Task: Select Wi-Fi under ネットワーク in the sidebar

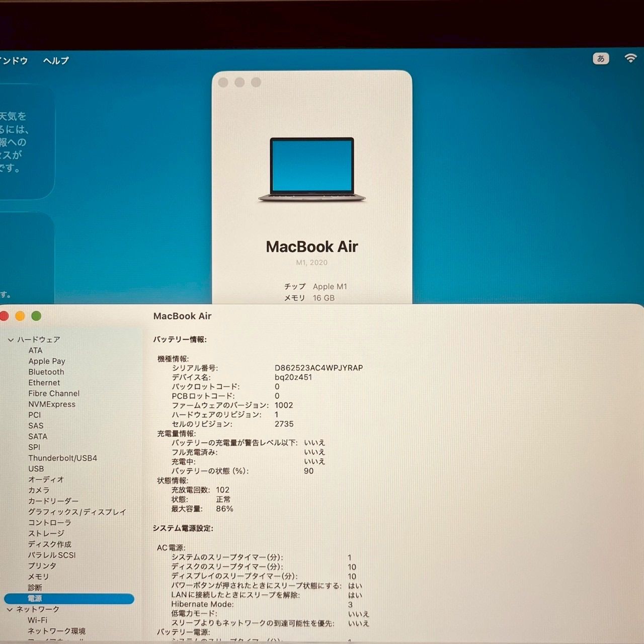Action: 37,620
